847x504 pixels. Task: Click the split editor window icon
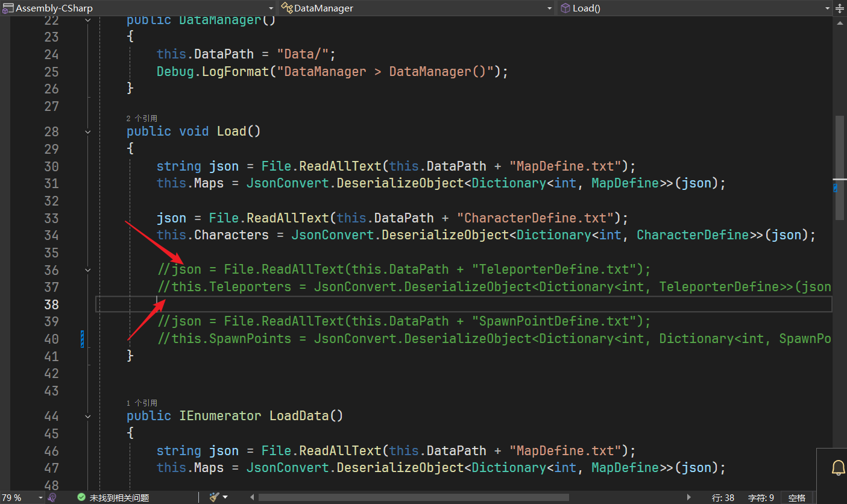pyautogui.click(x=840, y=8)
